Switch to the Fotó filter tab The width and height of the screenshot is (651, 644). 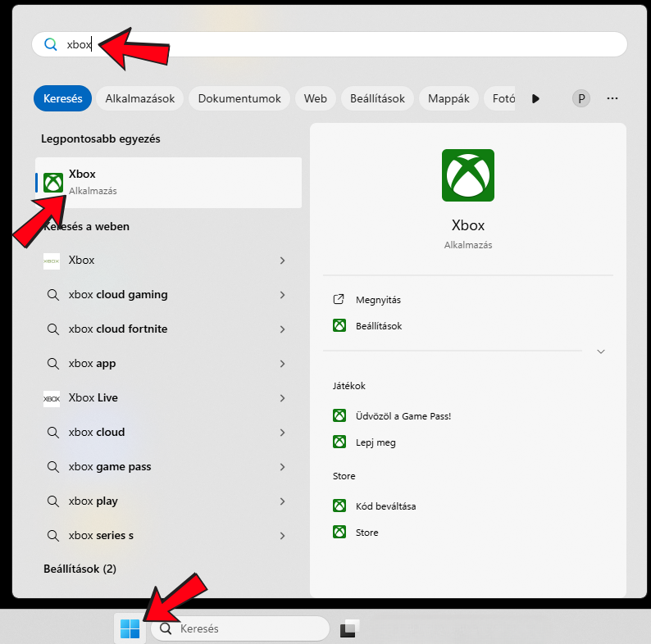(500, 98)
